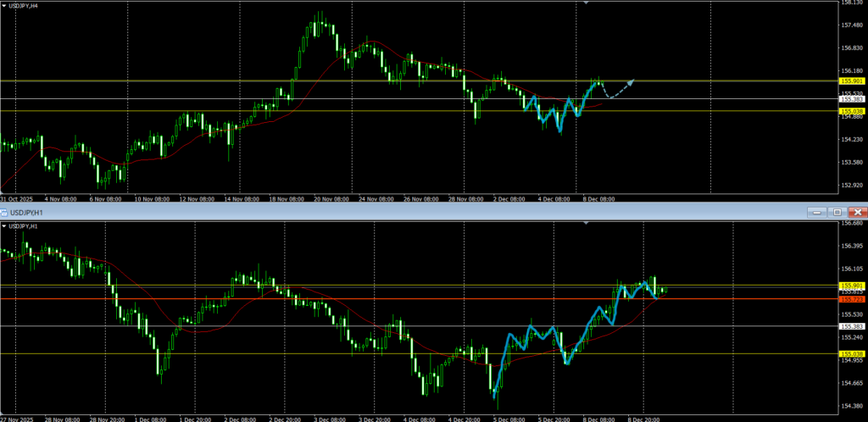Minimize the USDJPY,H1 chart window
Screen dimensions: 868x422
(816, 211)
